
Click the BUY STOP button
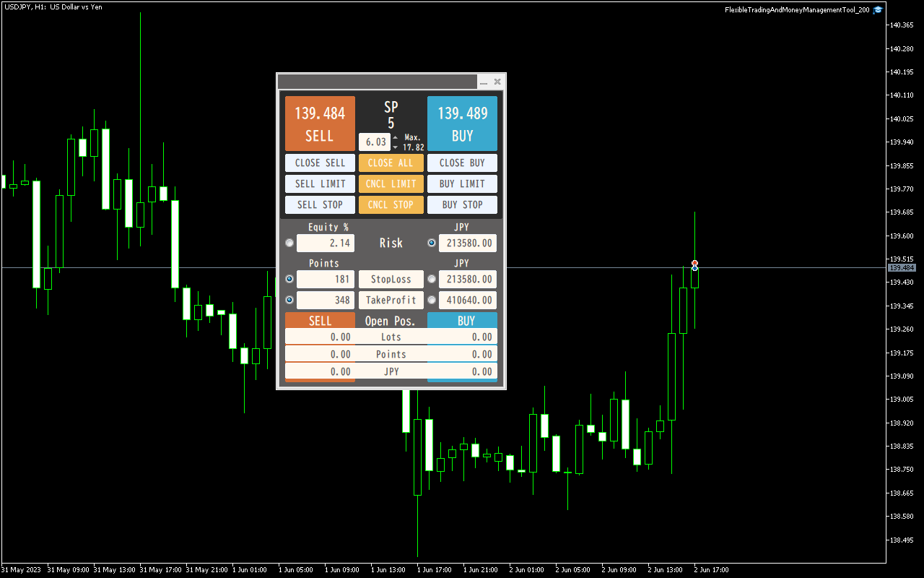[462, 204]
